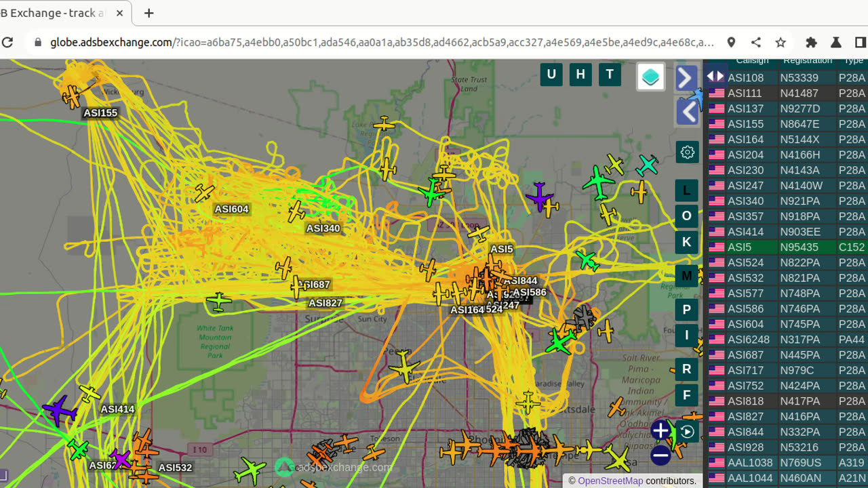Click the ASI414 aircraft icon on map

click(x=90, y=394)
